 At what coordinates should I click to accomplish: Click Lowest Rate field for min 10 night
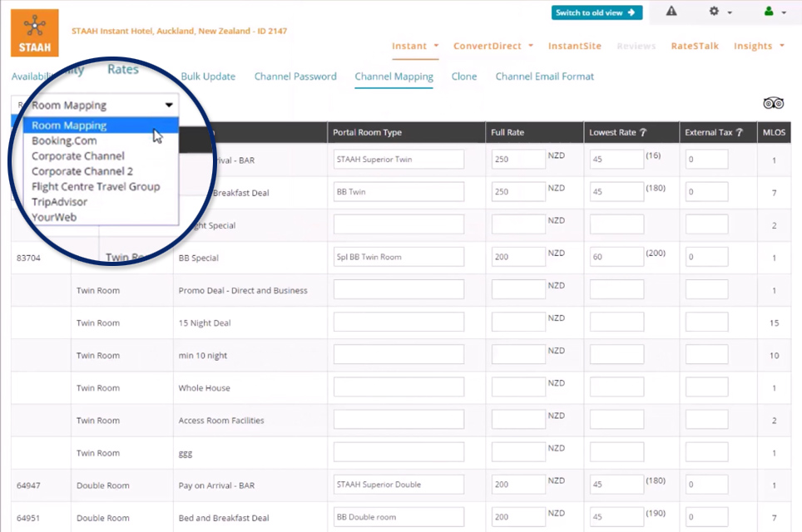[616, 354]
